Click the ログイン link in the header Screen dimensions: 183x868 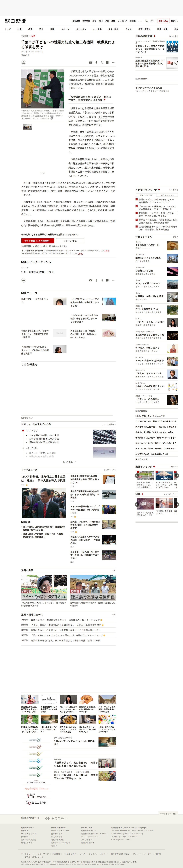175,21
